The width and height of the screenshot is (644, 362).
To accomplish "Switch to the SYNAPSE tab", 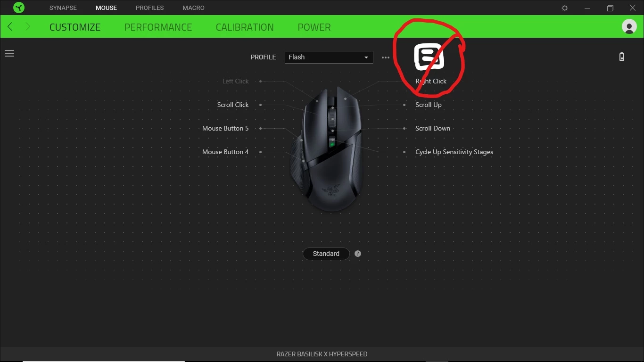I will 63,8.
